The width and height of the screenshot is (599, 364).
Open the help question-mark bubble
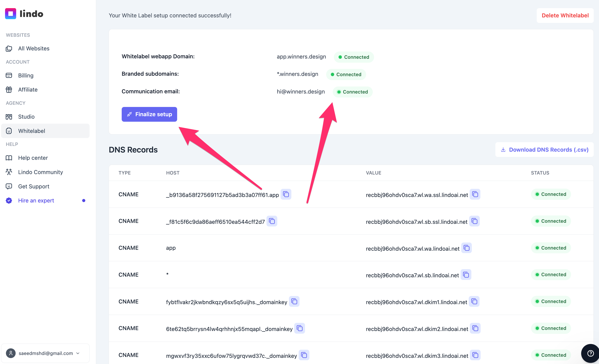(590, 353)
